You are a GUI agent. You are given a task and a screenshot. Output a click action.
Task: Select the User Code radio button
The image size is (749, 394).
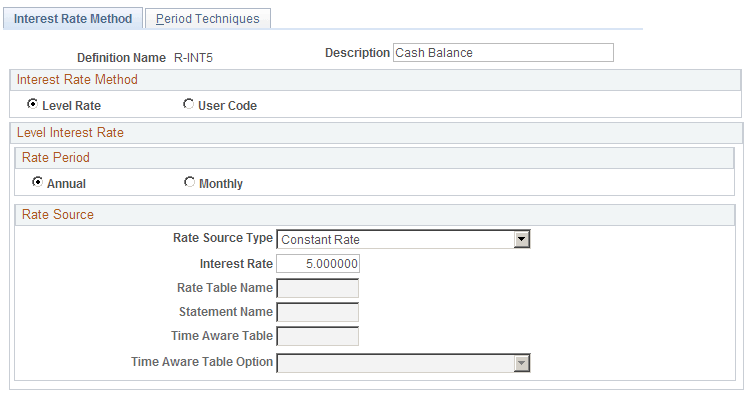[188, 104]
